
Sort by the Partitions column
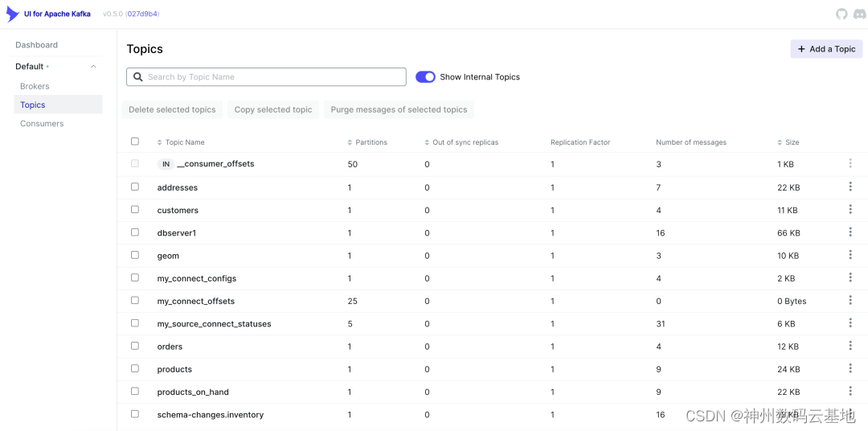tap(367, 142)
